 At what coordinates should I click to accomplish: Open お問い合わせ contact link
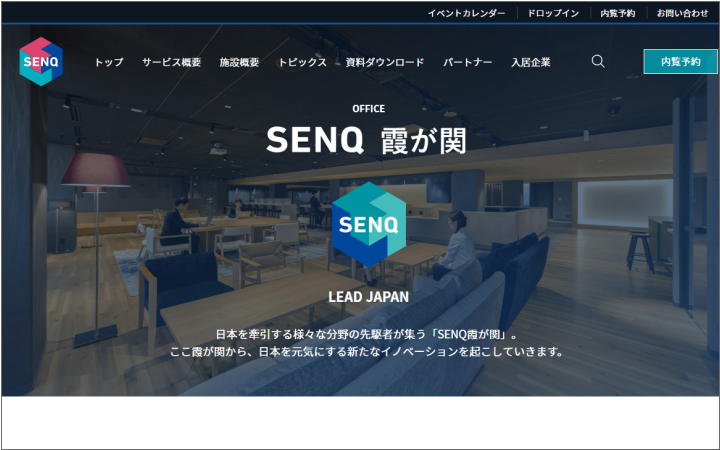[682, 13]
